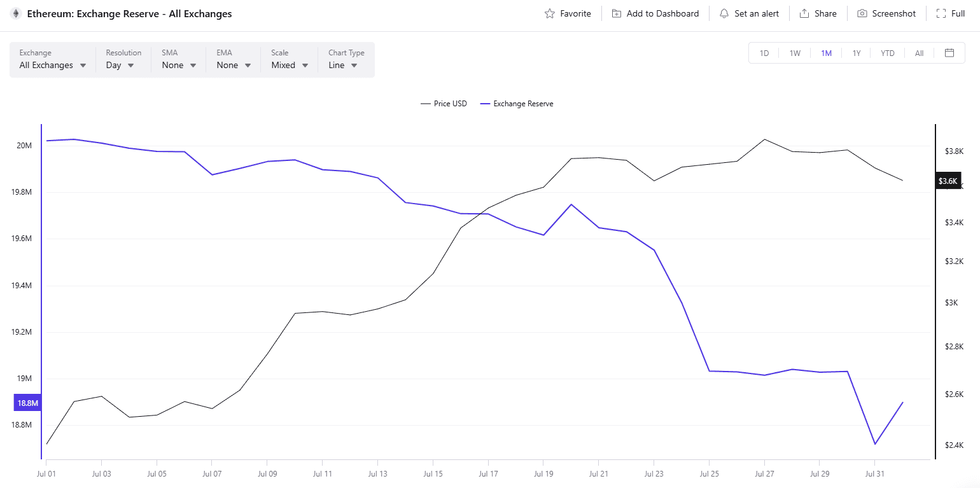Select the 1Y time range
Viewport: 980px width, 488px height.
point(857,53)
